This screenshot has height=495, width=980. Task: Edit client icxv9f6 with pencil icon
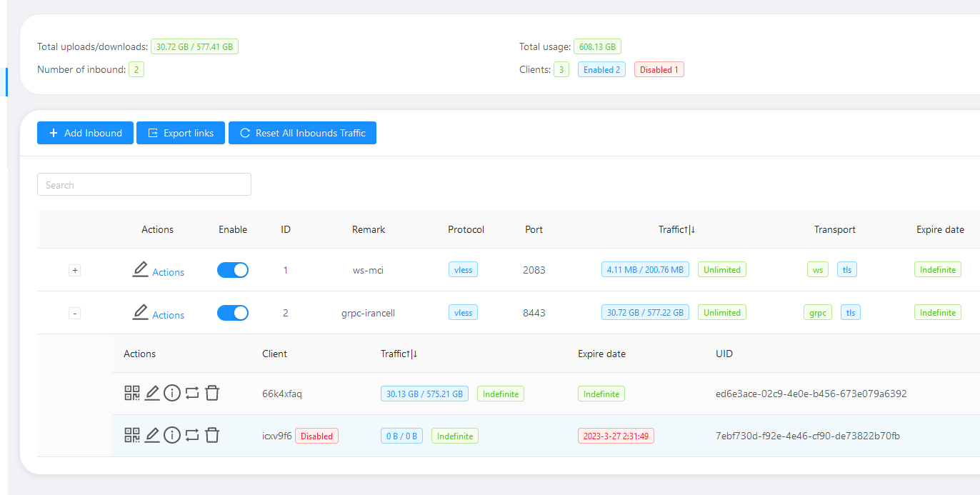click(x=152, y=435)
